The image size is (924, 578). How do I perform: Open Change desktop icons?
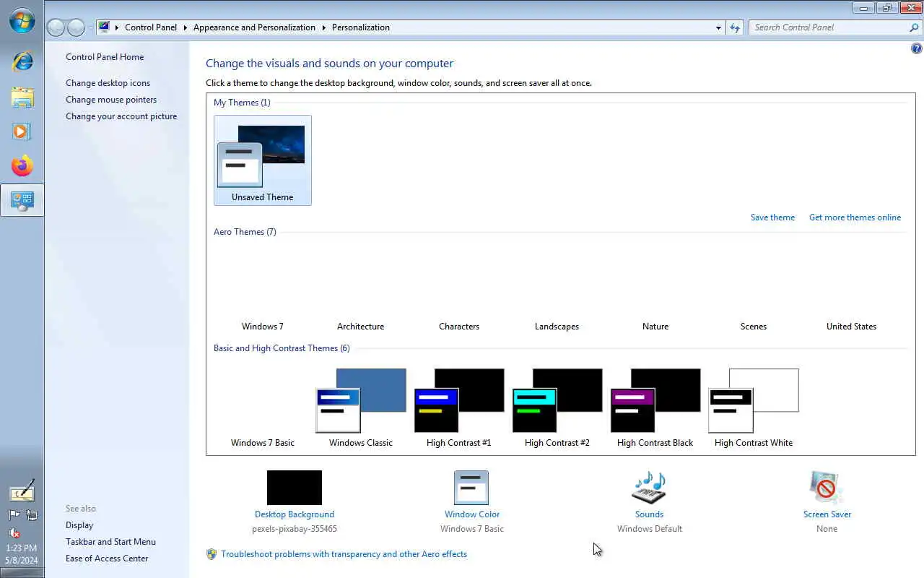pyautogui.click(x=108, y=83)
